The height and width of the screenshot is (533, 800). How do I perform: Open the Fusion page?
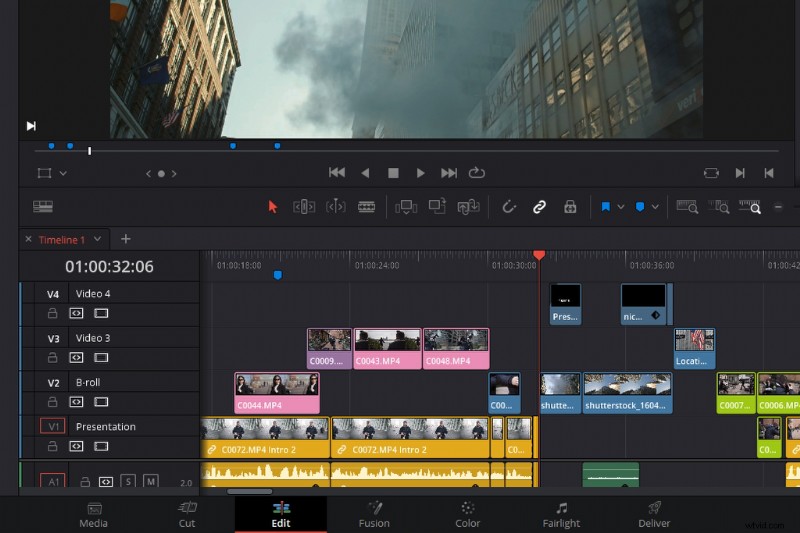[374, 515]
